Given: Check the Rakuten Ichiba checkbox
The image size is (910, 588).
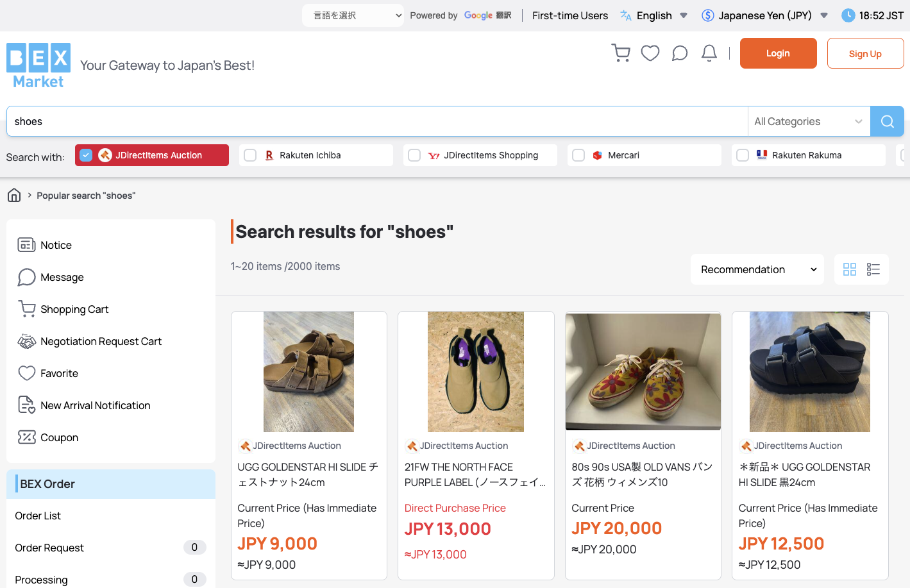Looking at the screenshot, I should [x=250, y=155].
